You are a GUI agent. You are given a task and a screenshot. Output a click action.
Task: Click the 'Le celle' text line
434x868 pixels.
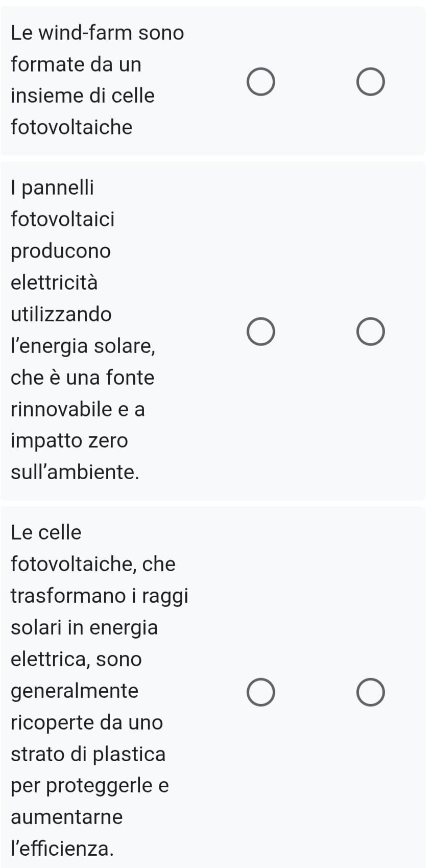tap(46, 532)
